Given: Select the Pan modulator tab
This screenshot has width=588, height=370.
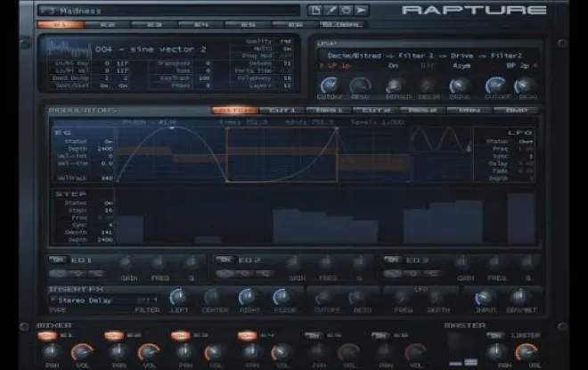Looking at the screenshot, I should point(470,111).
